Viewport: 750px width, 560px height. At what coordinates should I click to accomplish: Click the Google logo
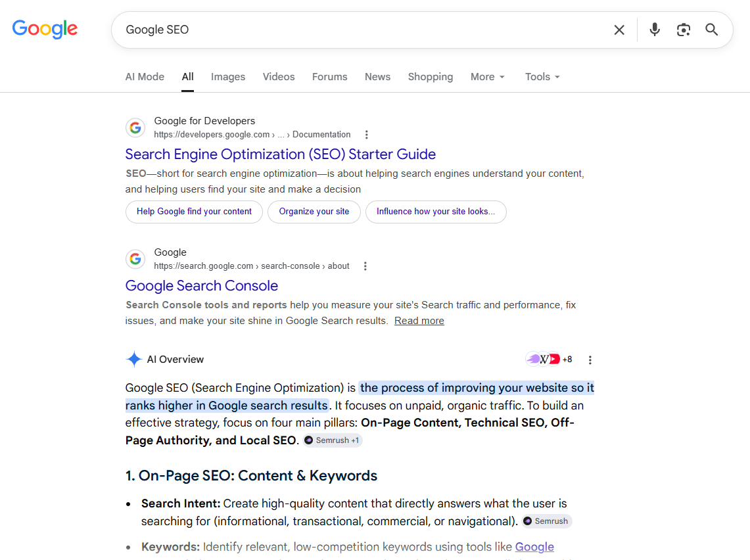(x=45, y=29)
